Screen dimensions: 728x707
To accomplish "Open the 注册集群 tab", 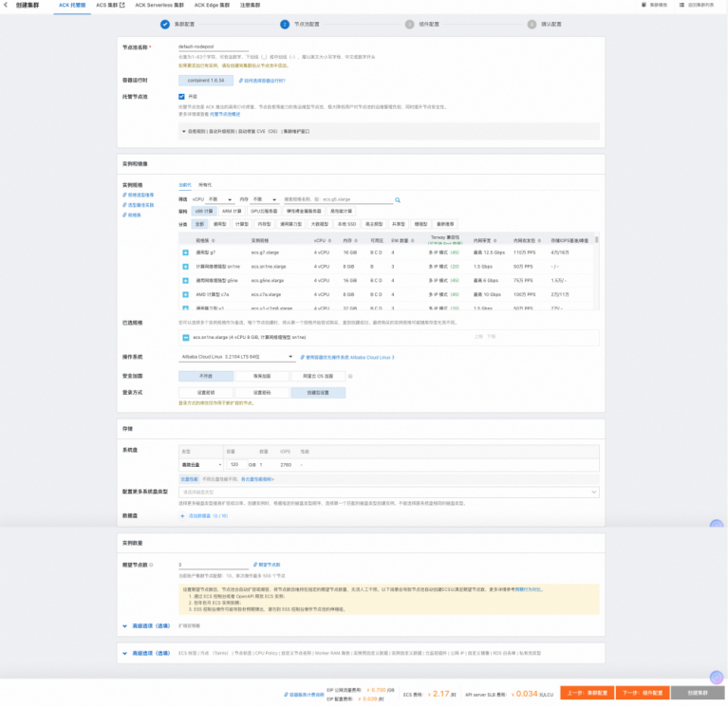I will point(250,5).
